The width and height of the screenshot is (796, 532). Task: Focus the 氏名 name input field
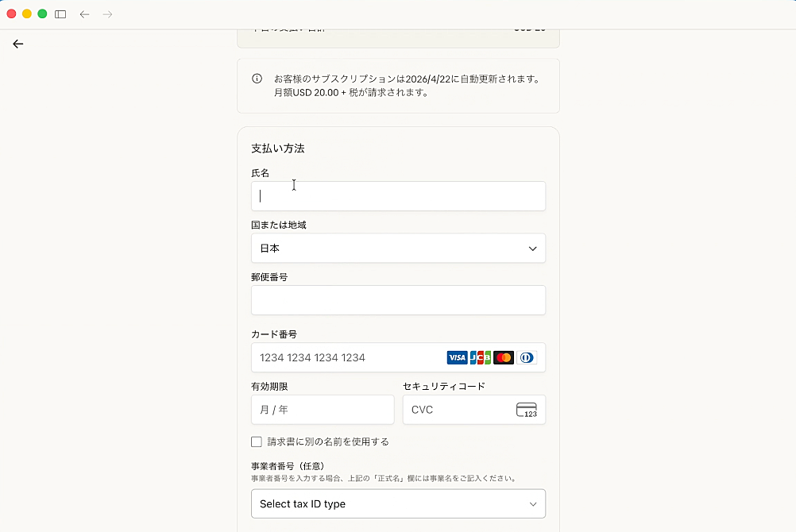[x=397, y=196]
